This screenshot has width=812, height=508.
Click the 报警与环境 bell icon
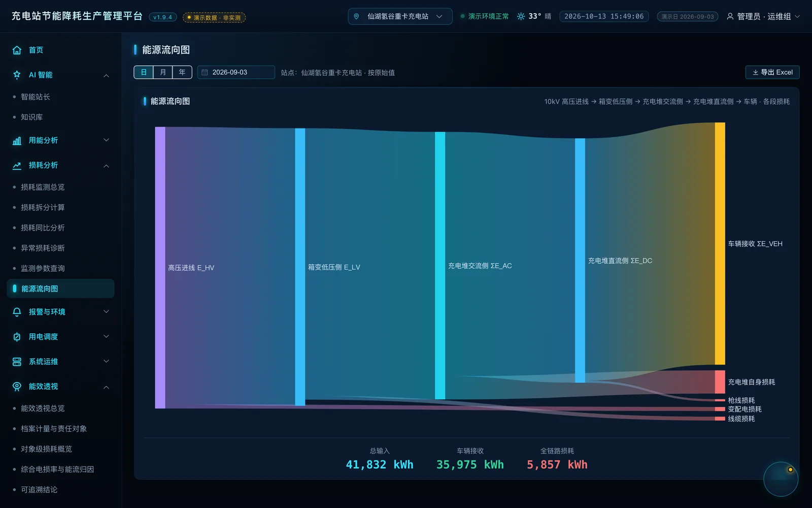coord(17,312)
